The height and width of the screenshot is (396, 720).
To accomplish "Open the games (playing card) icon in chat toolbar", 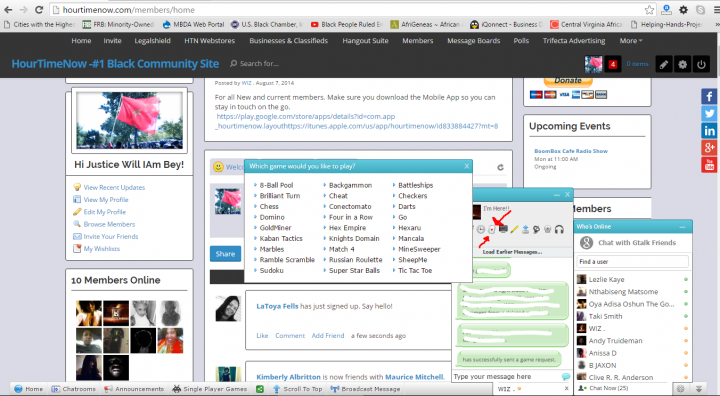I will tap(492, 229).
